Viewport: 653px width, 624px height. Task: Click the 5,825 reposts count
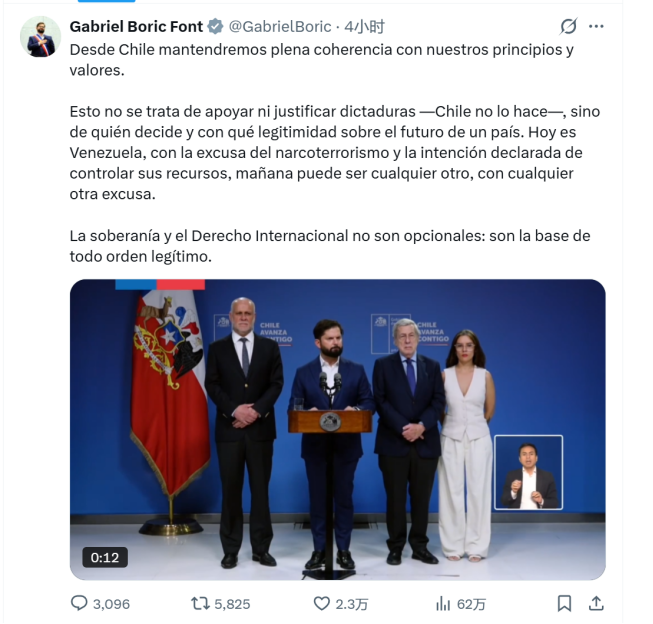click(x=232, y=604)
